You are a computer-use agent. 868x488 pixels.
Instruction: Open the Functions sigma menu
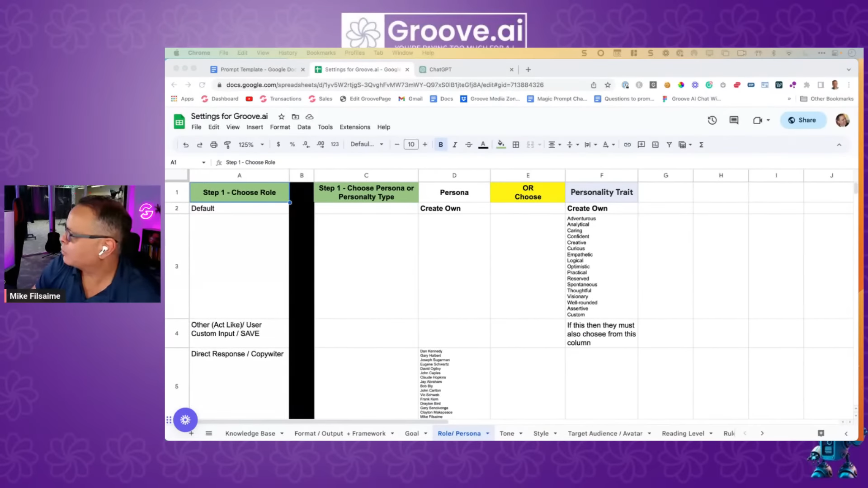point(702,145)
